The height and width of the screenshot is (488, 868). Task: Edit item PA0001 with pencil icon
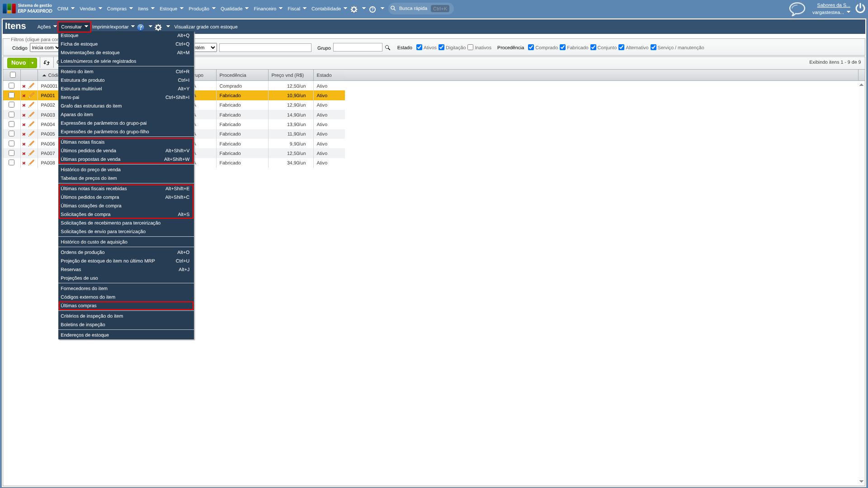coord(32,86)
